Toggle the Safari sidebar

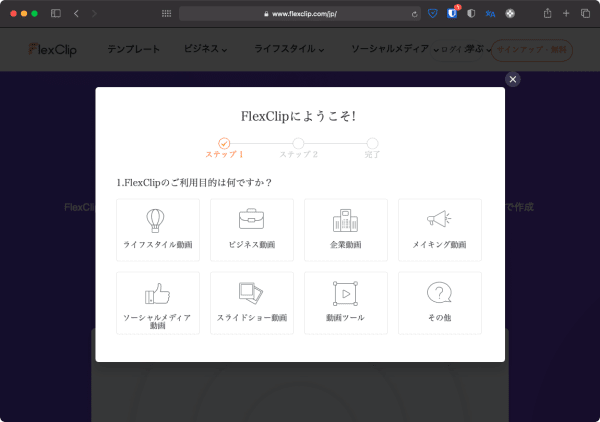click(x=56, y=13)
